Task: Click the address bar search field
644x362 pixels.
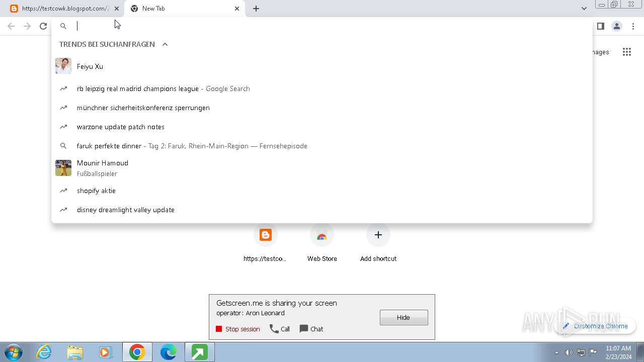Action: (x=322, y=26)
